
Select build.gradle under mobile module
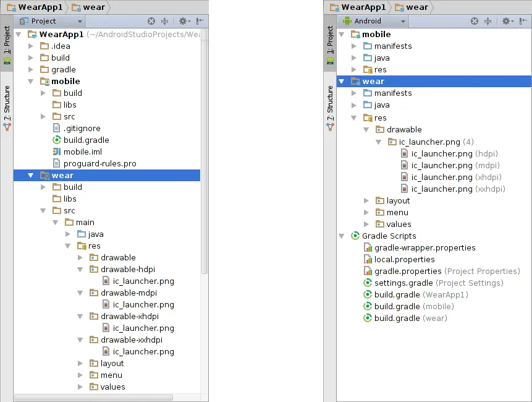(x=80, y=140)
